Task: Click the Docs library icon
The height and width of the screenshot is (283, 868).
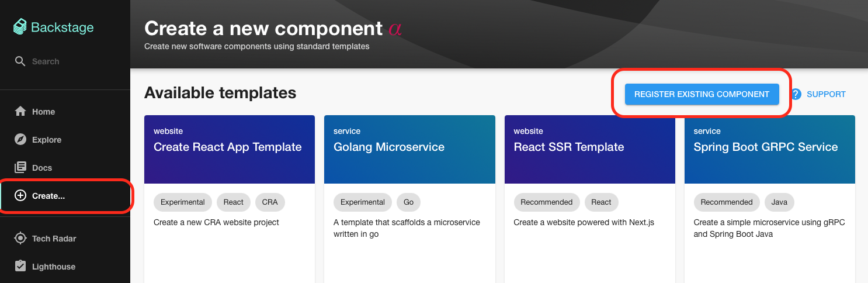Action: 20,168
